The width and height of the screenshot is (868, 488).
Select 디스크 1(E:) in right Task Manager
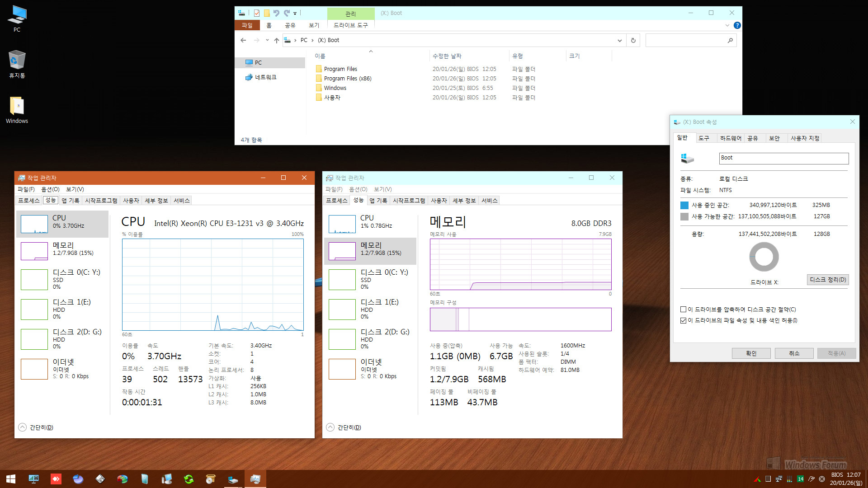[x=370, y=309]
